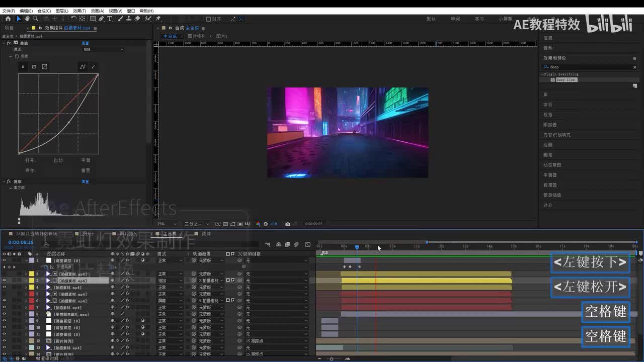
Task: Select the Zoom magnifier tool
Action: [36, 19]
